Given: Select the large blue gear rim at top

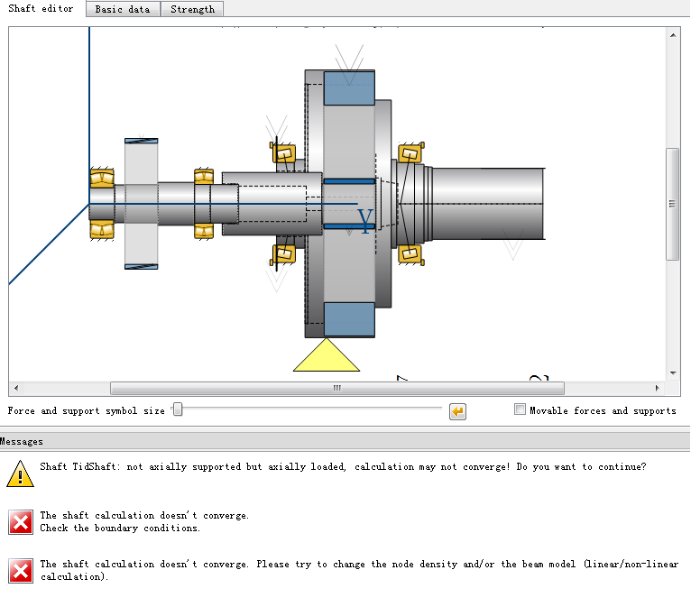Looking at the screenshot, I should pyautogui.click(x=349, y=87).
